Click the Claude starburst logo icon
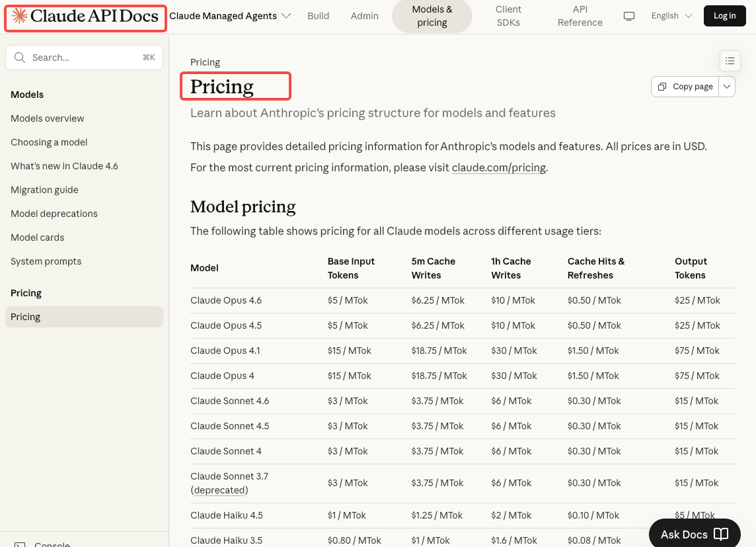 click(x=20, y=16)
